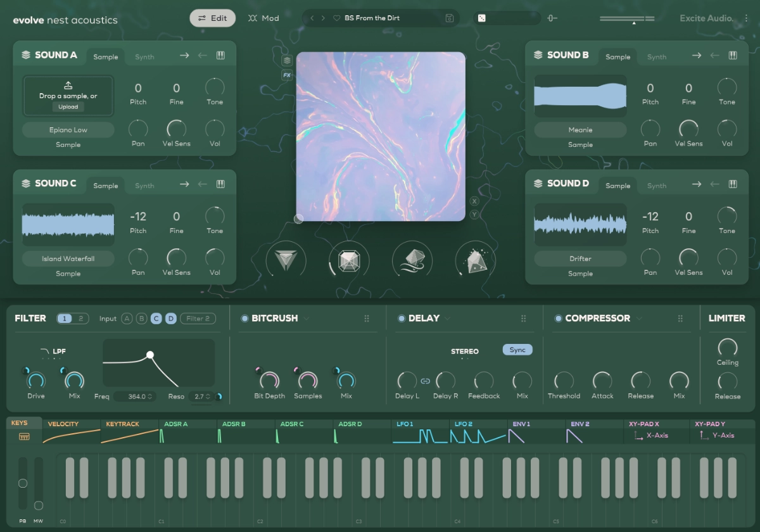This screenshot has width=760, height=532.
Task: Switch Sound A to Synth tab
Action: pos(144,57)
